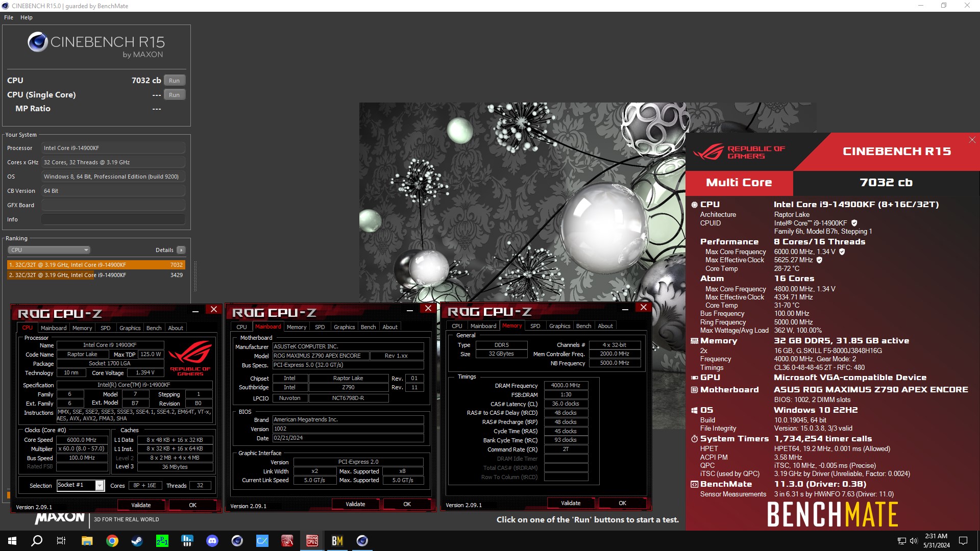
Task: Click the Core Speed 6000.0 MHz value
Action: tap(82, 440)
